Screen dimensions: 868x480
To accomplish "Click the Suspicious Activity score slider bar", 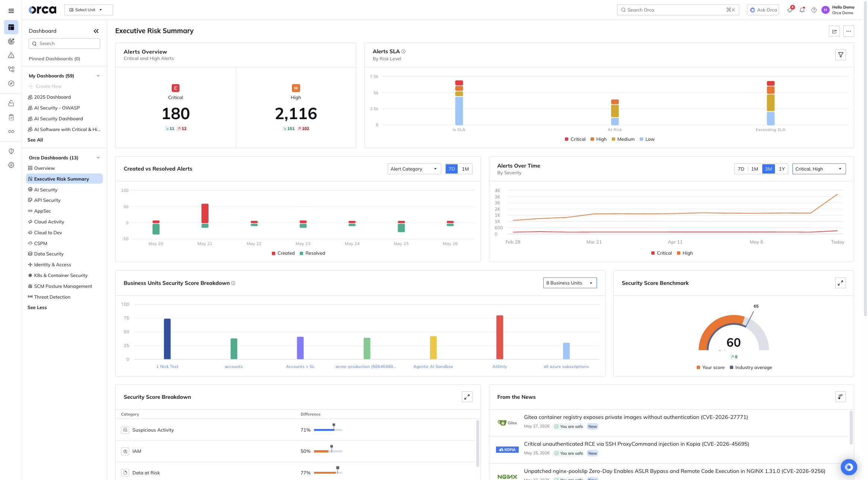I will [x=328, y=430].
